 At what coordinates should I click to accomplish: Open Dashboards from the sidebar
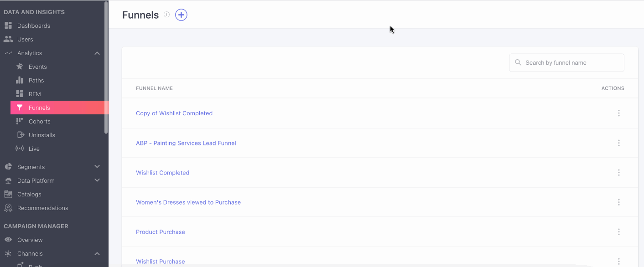[34, 26]
